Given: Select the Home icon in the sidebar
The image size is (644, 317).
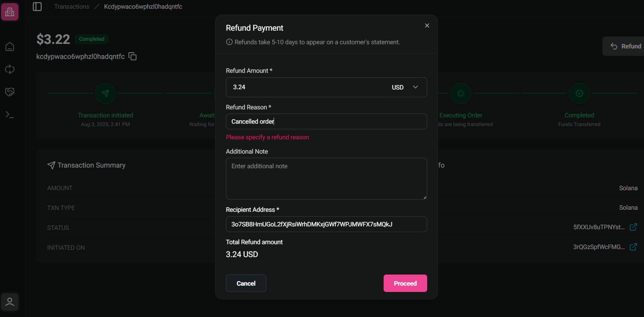Looking at the screenshot, I should [10, 46].
